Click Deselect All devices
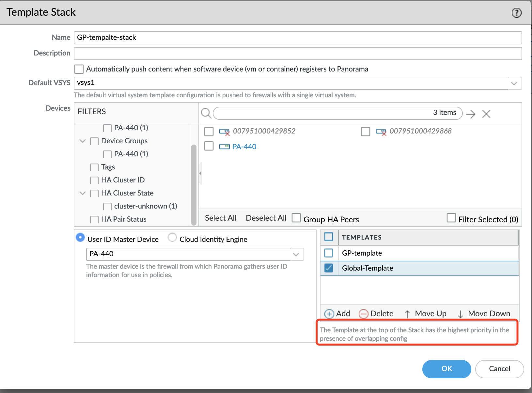This screenshot has width=532, height=393. click(266, 218)
